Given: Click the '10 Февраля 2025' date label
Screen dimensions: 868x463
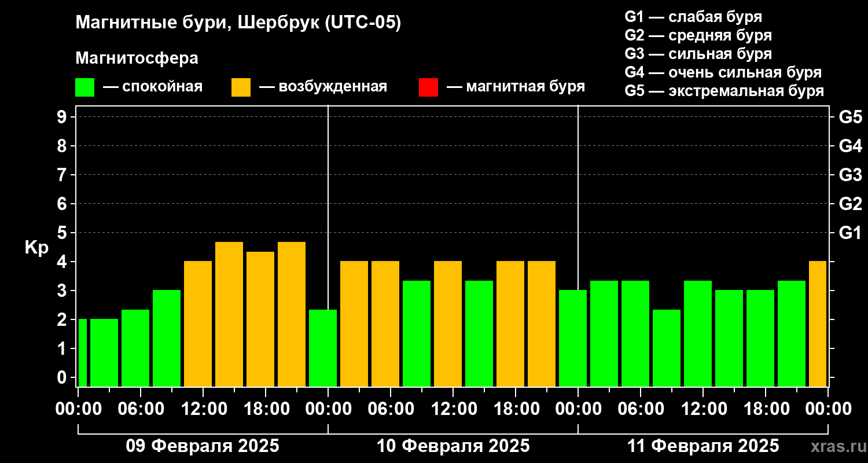Looking at the screenshot, I should pos(453,446).
